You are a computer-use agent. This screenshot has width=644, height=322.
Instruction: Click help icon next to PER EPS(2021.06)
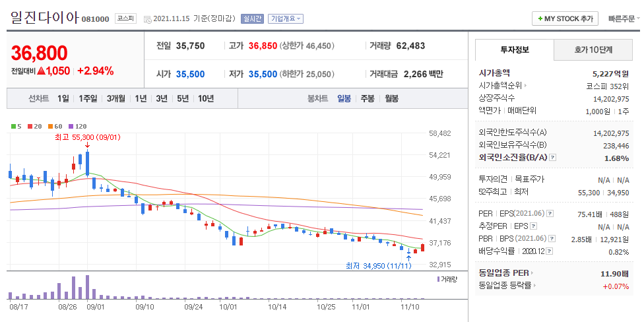pyautogui.click(x=550, y=214)
